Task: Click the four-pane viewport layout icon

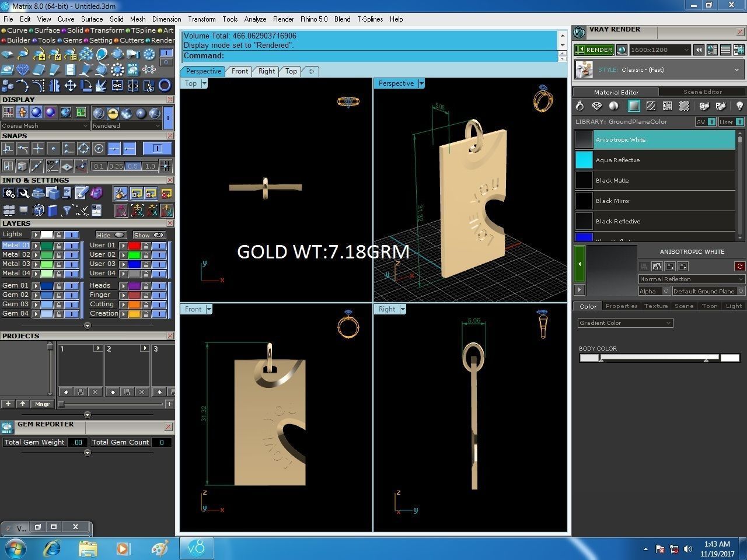Action: click(9, 210)
